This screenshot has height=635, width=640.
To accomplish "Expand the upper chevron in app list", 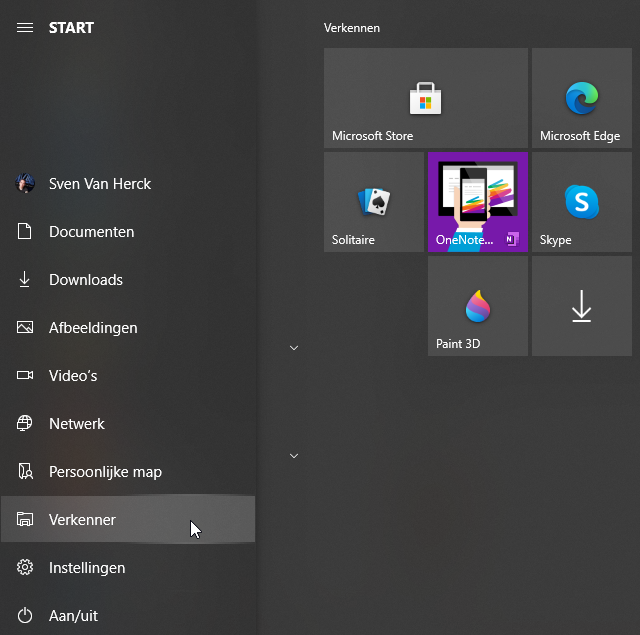I will (x=294, y=348).
